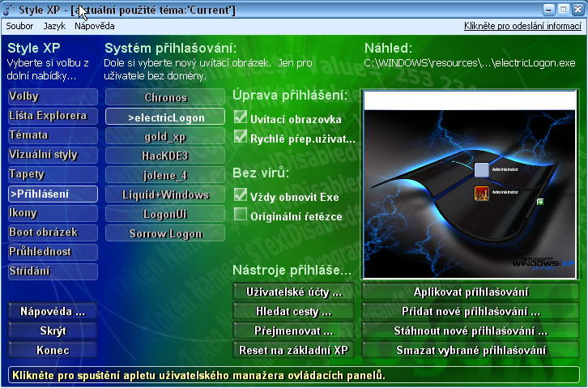Open the Tapety section

[53, 175]
